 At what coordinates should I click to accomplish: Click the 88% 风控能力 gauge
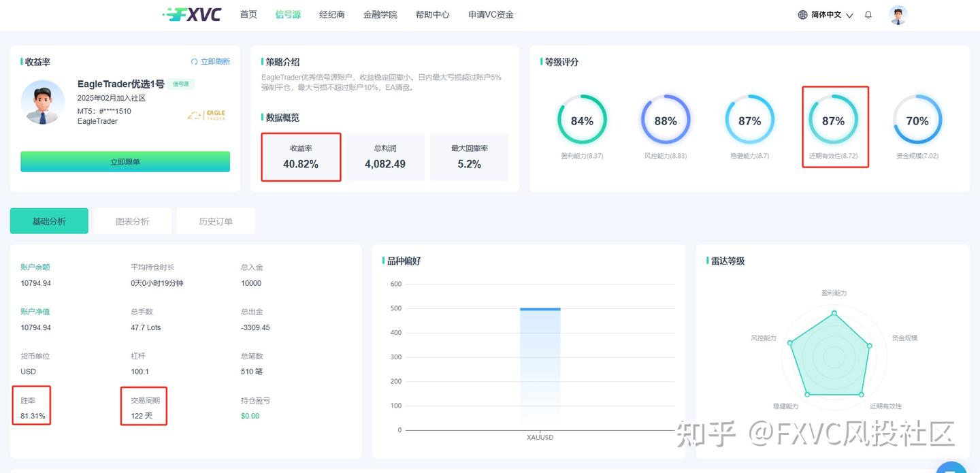pyautogui.click(x=666, y=120)
